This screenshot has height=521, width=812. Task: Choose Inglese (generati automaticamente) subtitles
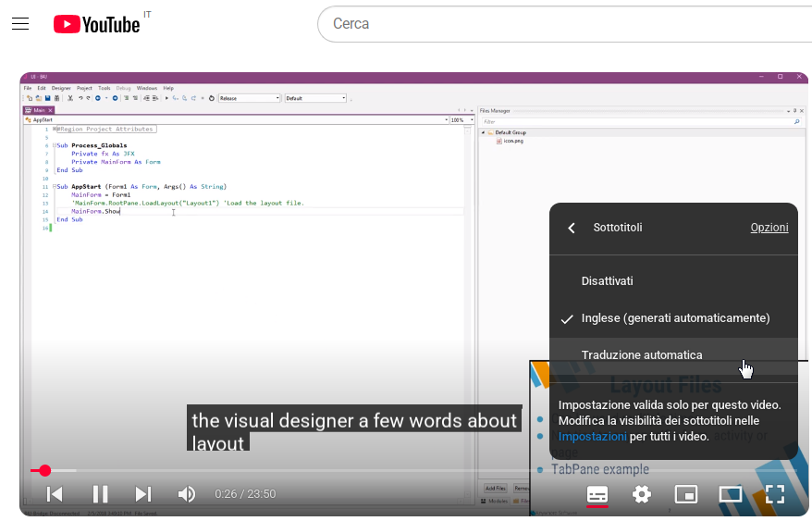(x=673, y=318)
